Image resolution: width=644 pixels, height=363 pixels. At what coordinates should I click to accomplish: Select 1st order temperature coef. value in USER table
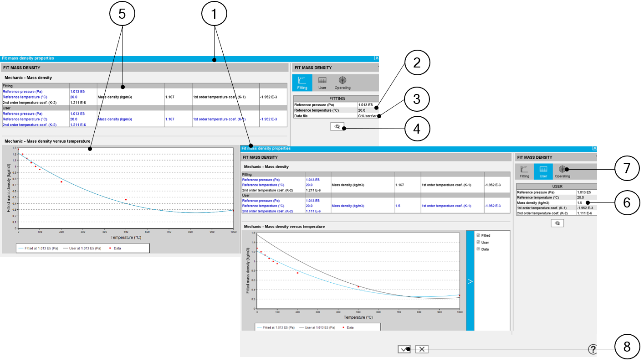[586, 207]
